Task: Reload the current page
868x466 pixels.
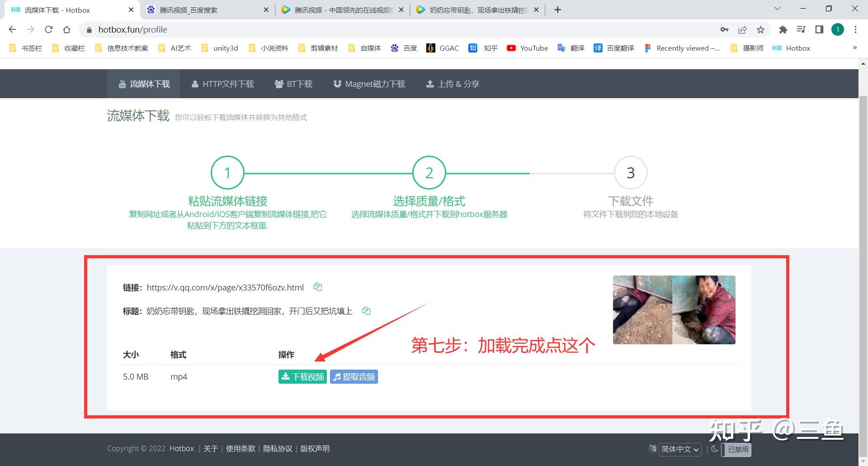Action: pos(48,30)
